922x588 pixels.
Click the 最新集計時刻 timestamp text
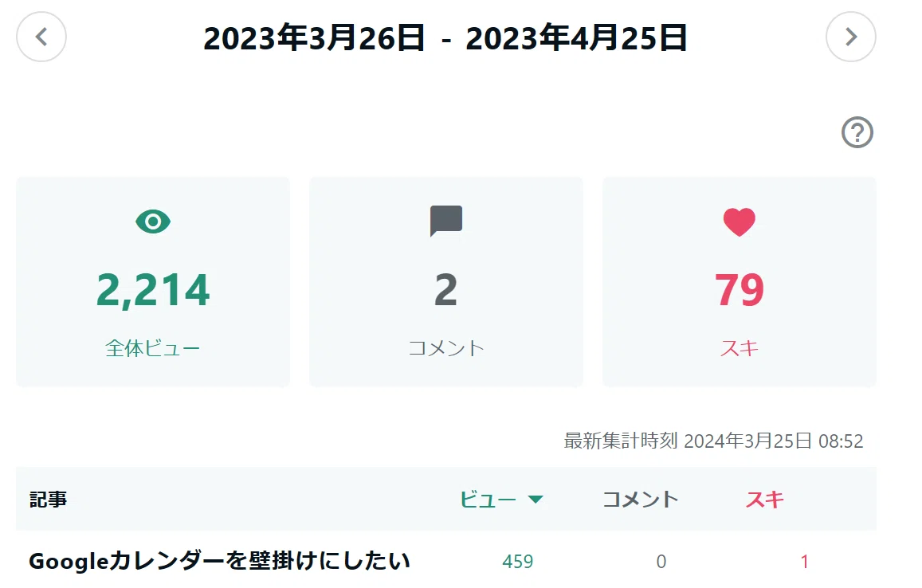click(x=713, y=441)
